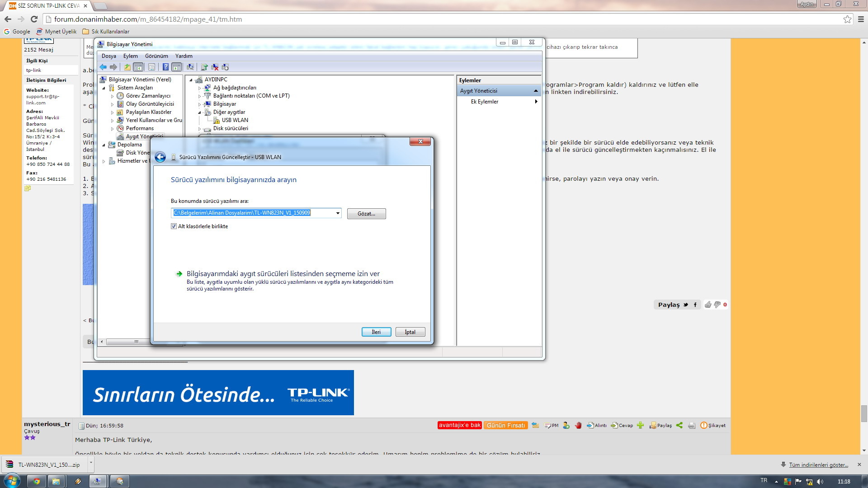
Task: Toggle 'Alt klasörlerle birlikte' checkbox
Action: tap(174, 226)
